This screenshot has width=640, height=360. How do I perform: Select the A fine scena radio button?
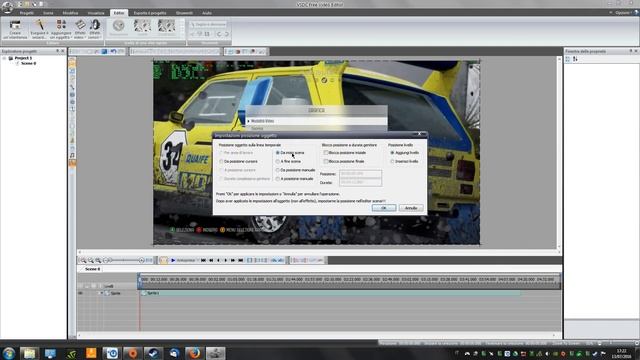tap(278, 162)
